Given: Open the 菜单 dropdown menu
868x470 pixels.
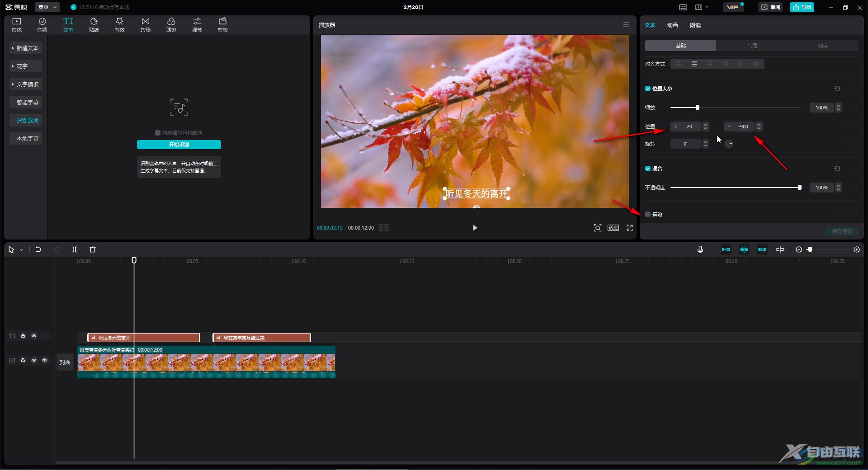Looking at the screenshot, I should [x=47, y=7].
